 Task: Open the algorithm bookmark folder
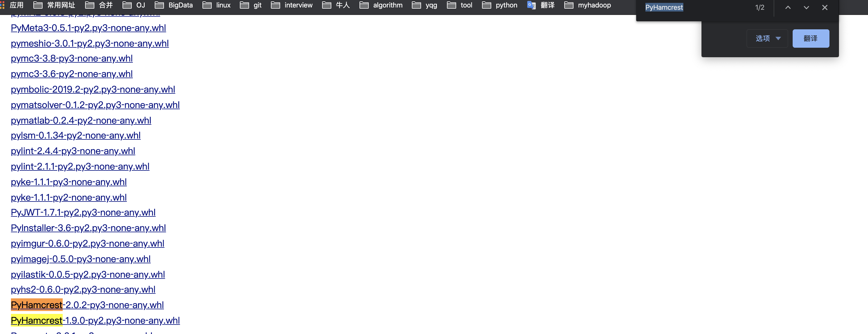click(381, 5)
